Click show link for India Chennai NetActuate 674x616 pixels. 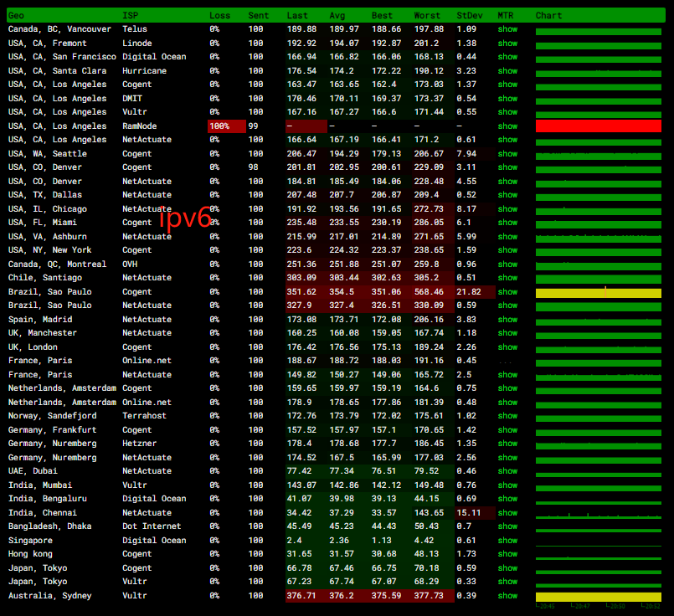click(507, 513)
